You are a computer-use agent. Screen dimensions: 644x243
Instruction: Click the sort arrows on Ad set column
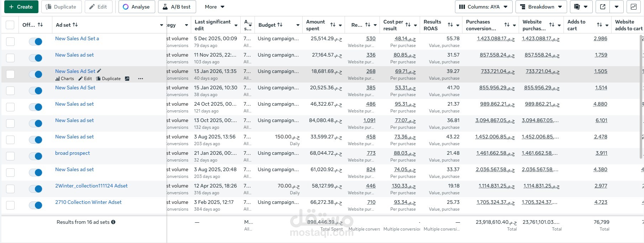75,25
